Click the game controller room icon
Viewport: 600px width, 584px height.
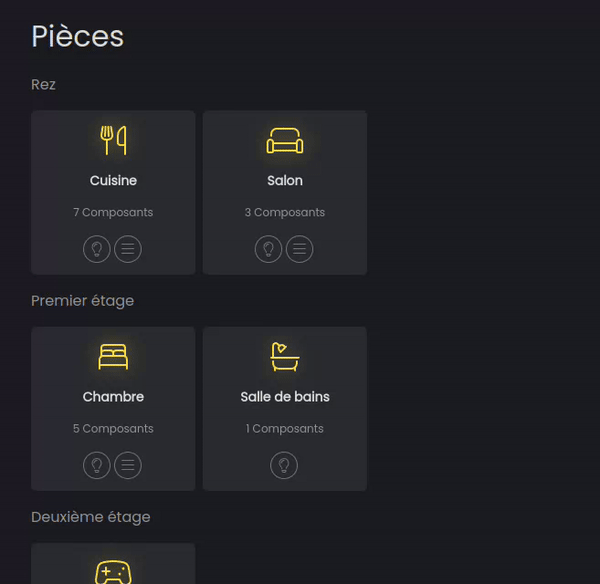coord(113,573)
